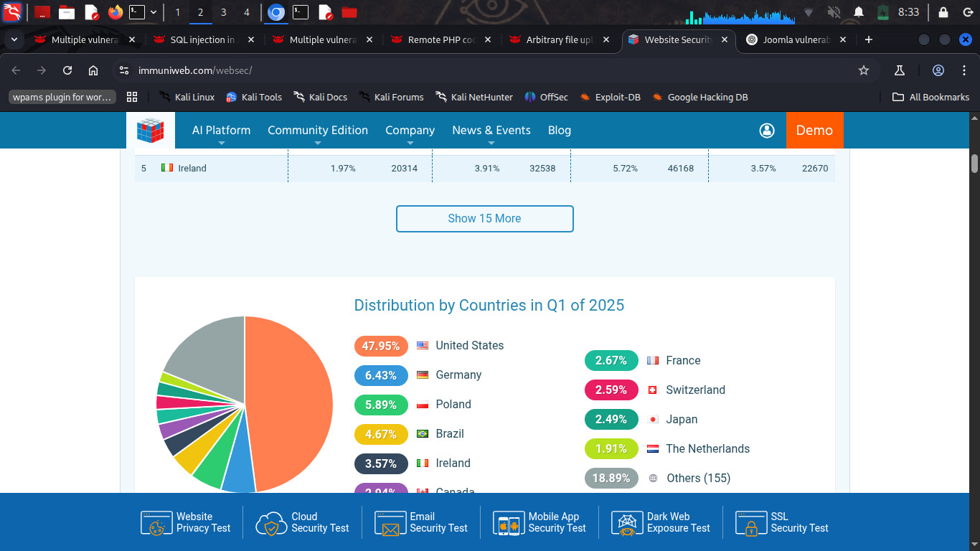Open the Blog page in site navigation
This screenshot has width=980, height=551.
[560, 131]
